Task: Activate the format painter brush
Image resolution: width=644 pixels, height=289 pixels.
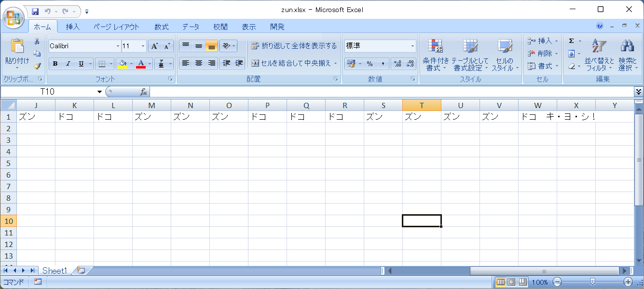Action: 37,66
